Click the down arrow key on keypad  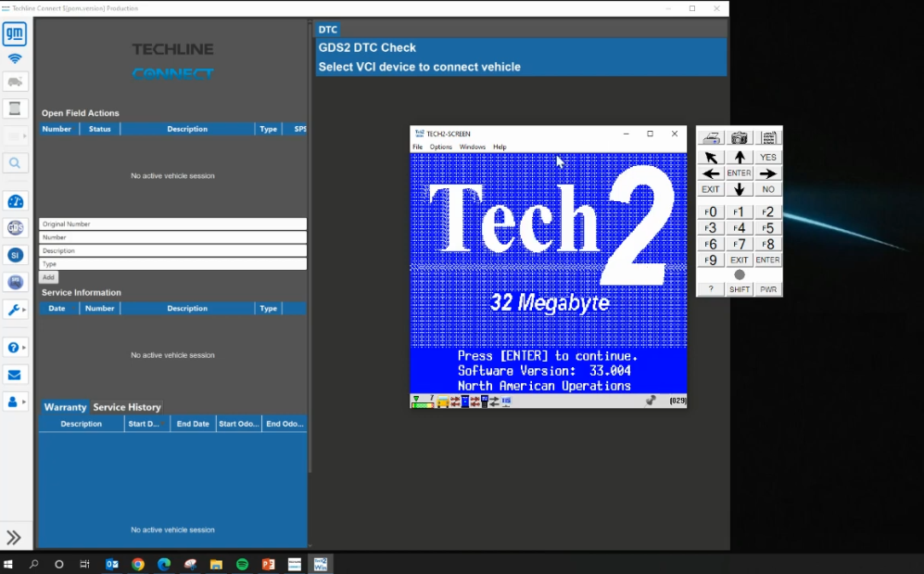coord(739,189)
